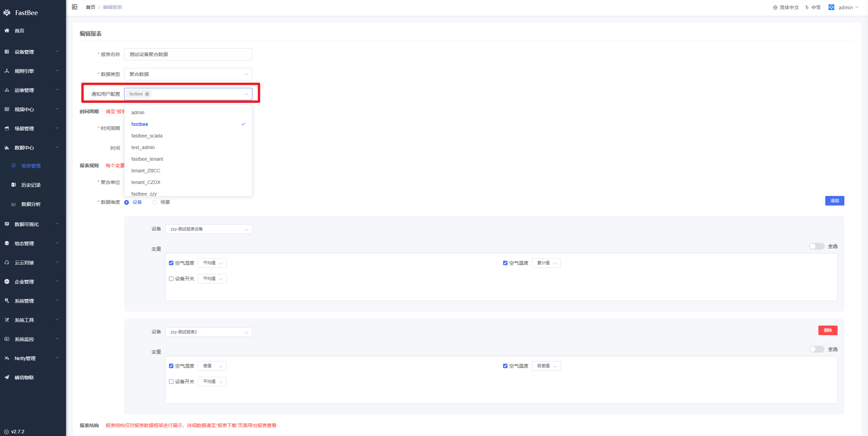Click the 报表名称 input field
Image resolution: width=868 pixels, height=436 pixels.
(188, 54)
